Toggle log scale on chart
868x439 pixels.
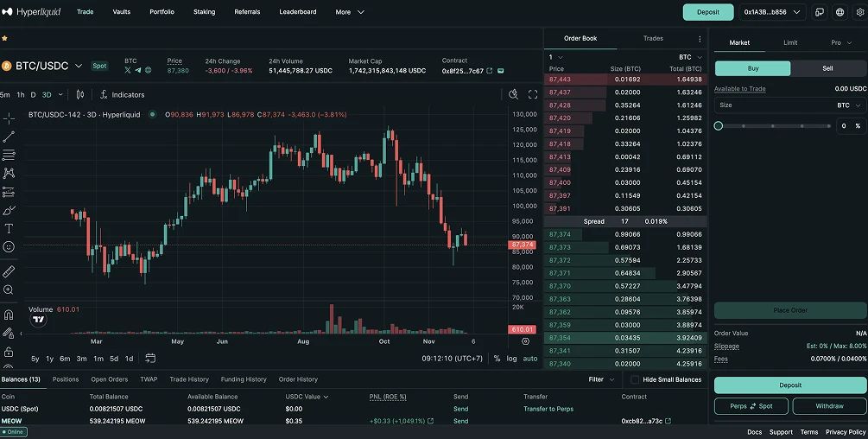pos(511,358)
